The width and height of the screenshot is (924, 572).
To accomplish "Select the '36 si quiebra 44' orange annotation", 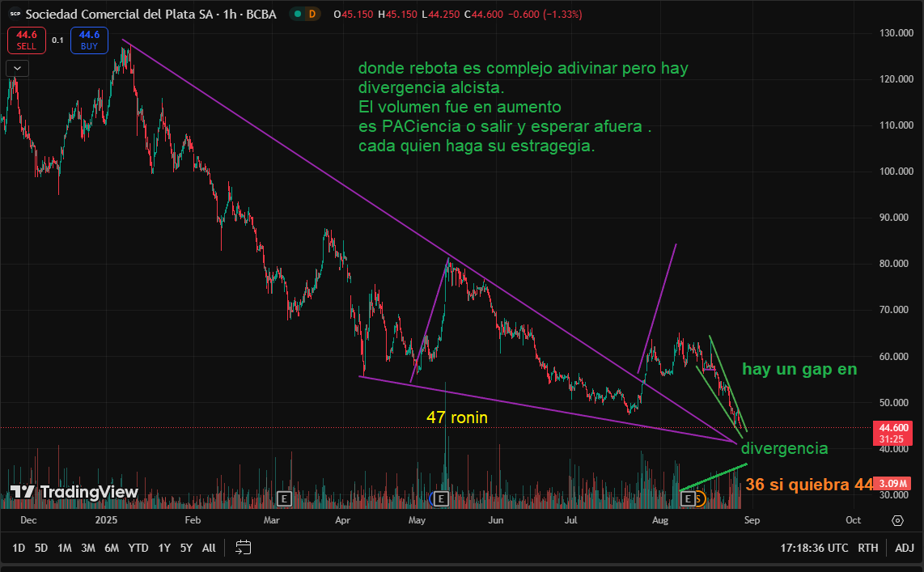I will pyautogui.click(x=809, y=485).
